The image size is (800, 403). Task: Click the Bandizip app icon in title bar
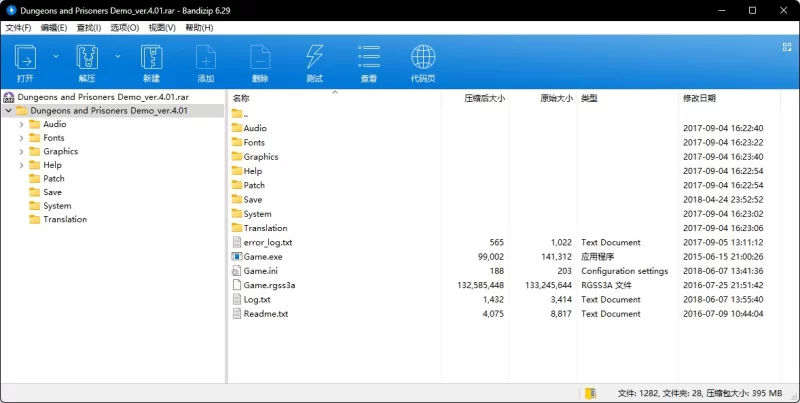pyautogui.click(x=11, y=10)
